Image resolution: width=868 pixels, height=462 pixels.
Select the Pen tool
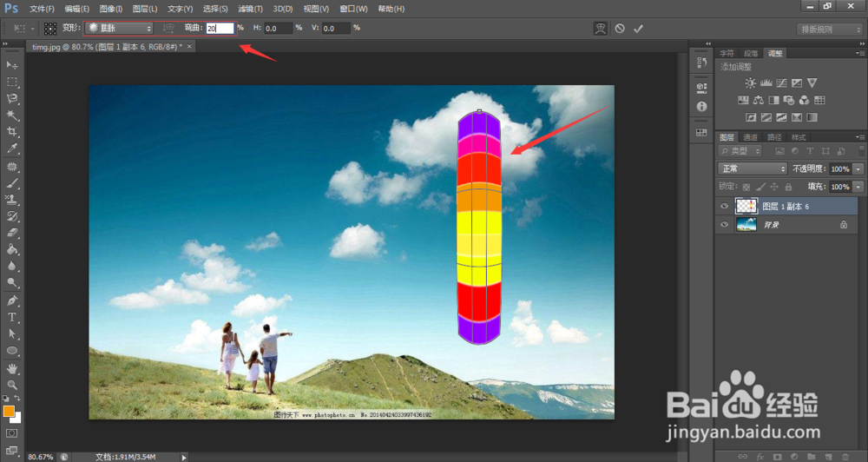11,300
